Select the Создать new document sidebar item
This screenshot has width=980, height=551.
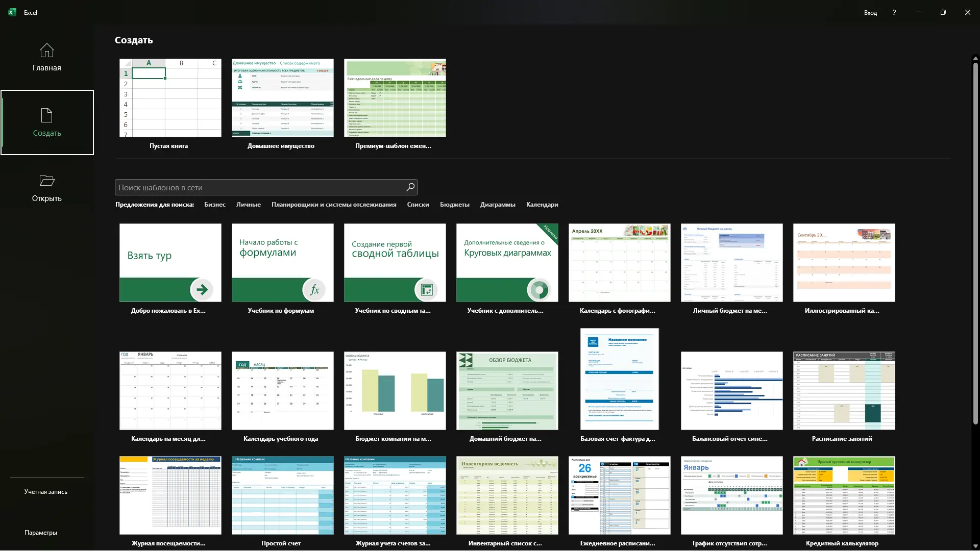pyautogui.click(x=47, y=122)
